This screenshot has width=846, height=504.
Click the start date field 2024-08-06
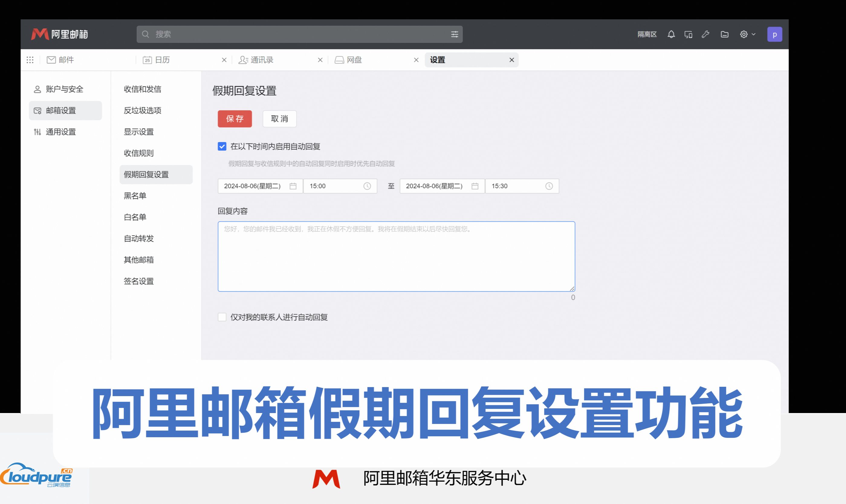click(260, 186)
